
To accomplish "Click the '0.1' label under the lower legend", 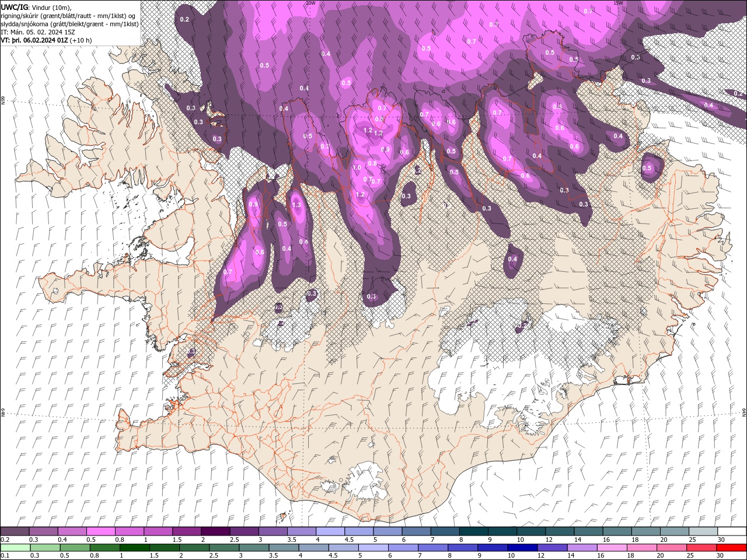I will [4, 556].
